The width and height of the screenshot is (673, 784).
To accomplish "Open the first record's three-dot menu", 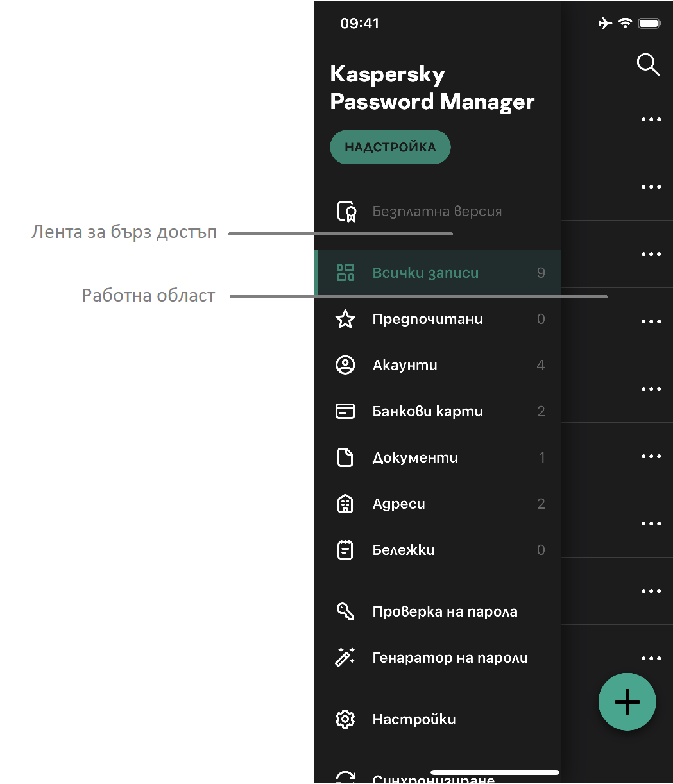I will 651,119.
